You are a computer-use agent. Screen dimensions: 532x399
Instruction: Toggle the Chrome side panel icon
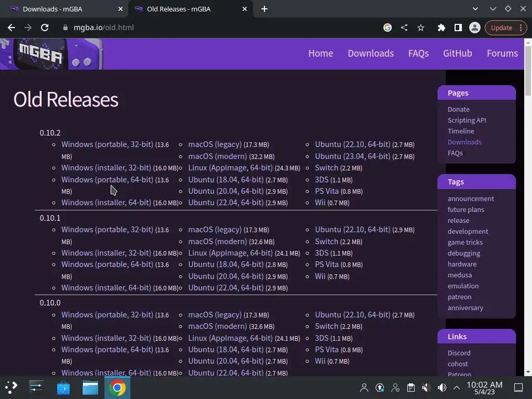[458, 28]
